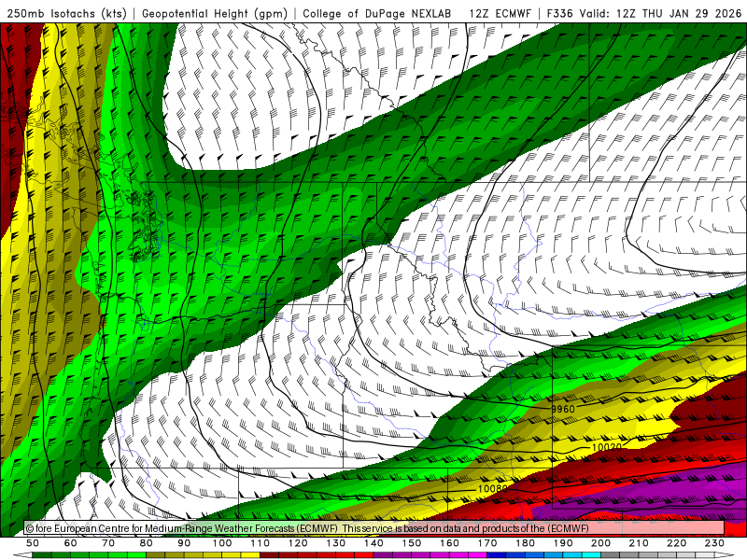Image resolution: width=747 pixels, height=560 pixels.
Task: Click the 80 value on the color scale
Action: [x=147, y=543]
